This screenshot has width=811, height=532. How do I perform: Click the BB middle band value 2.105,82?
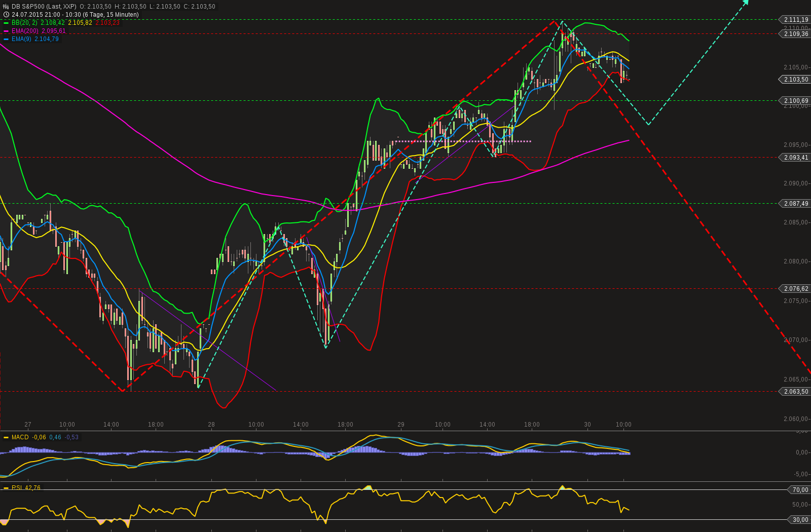tap(80, 23)
